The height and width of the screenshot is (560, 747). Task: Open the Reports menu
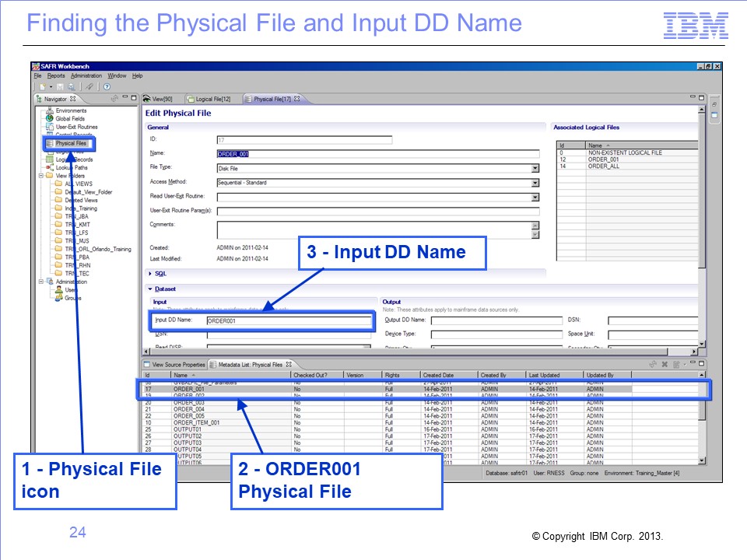pyautogui.click(x=56, y=75)
